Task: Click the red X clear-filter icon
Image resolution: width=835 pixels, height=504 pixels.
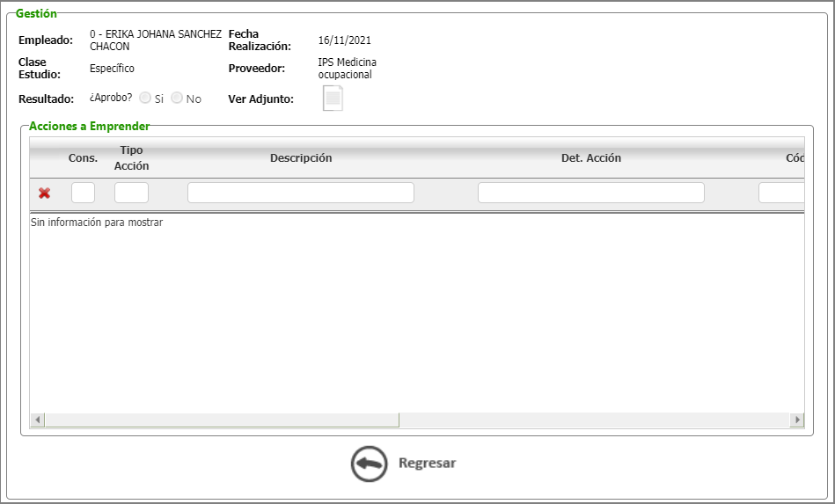Action: pos(45,194)
